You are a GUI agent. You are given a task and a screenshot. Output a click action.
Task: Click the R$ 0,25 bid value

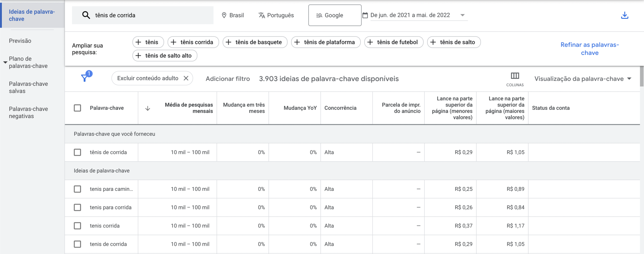click(464, 189)
